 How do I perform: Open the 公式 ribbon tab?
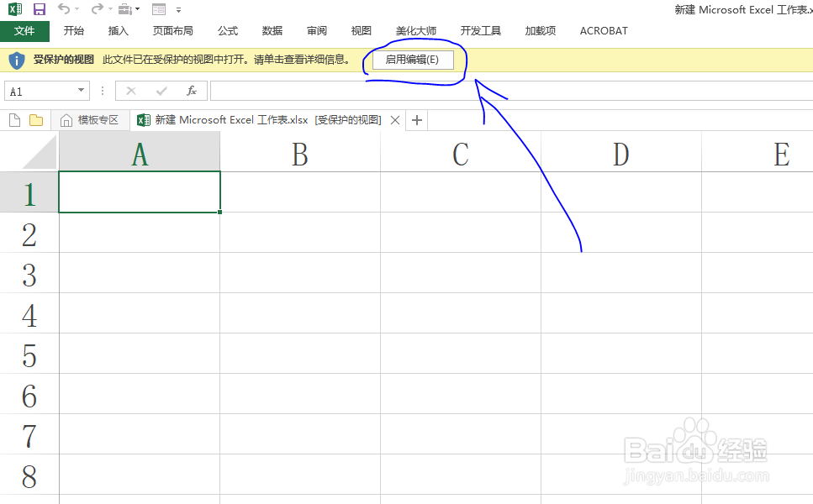point(228,31)
